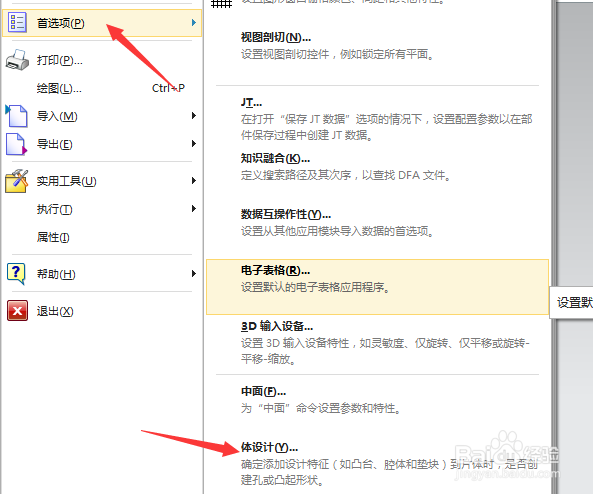Click the 导出 document icon
Viewport: 593px width, 494px height.
(x=17, y=144)
